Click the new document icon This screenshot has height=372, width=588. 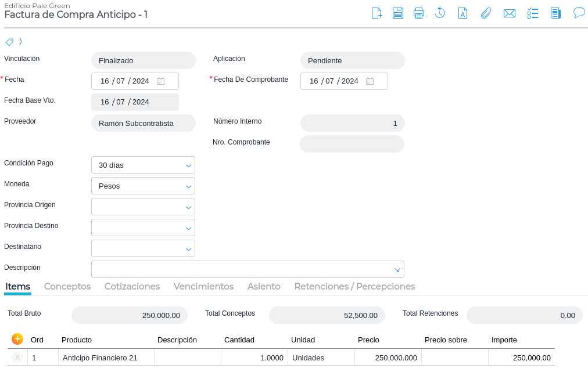(x=377, y=13)
